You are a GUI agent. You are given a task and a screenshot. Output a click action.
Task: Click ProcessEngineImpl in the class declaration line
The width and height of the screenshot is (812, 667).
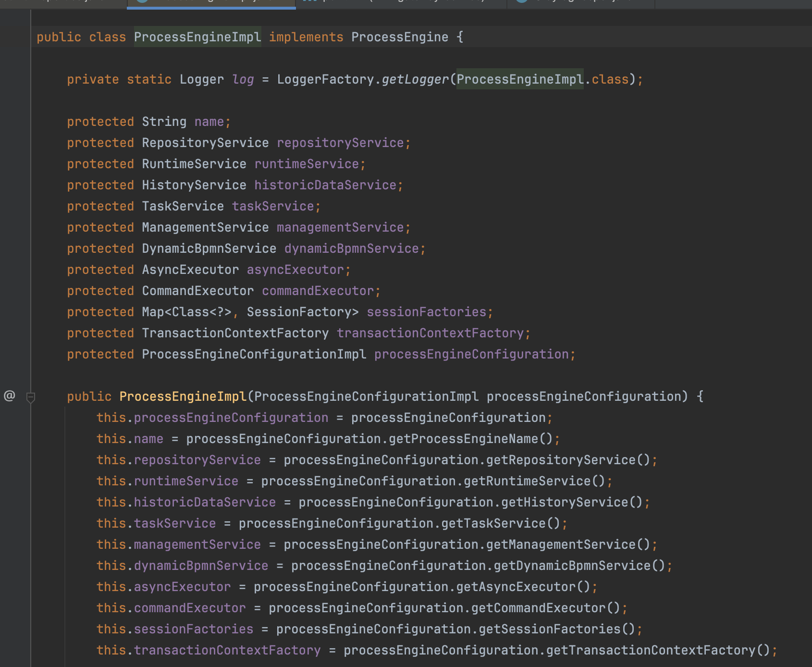[197, 37]
